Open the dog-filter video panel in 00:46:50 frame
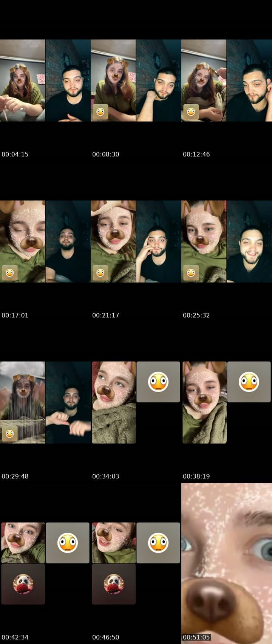 point(114,543)
